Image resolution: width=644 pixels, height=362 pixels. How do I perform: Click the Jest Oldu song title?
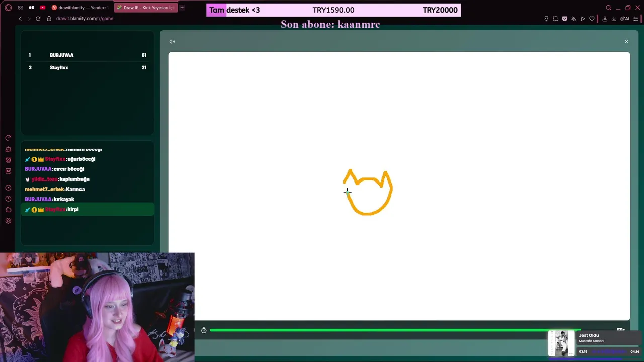click(x=589, y=335)
